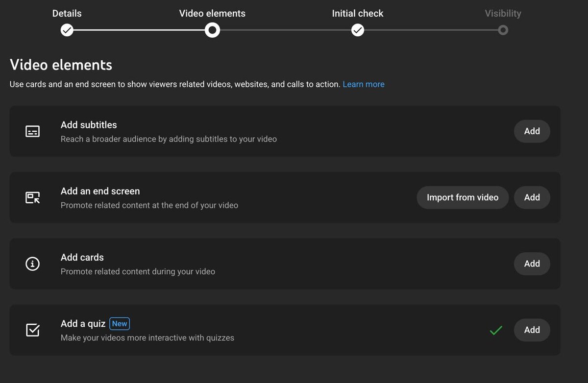Image resolution: width=588 pixels, height=383 pixels.
Task: Click the Visibility step circle
Action: [x=503, y=30]
